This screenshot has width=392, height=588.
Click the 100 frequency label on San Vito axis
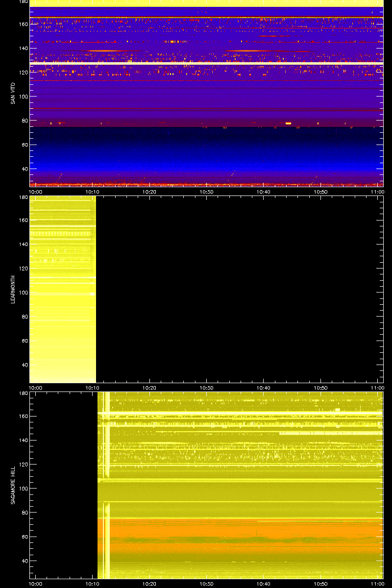click(x=23, y=97)
